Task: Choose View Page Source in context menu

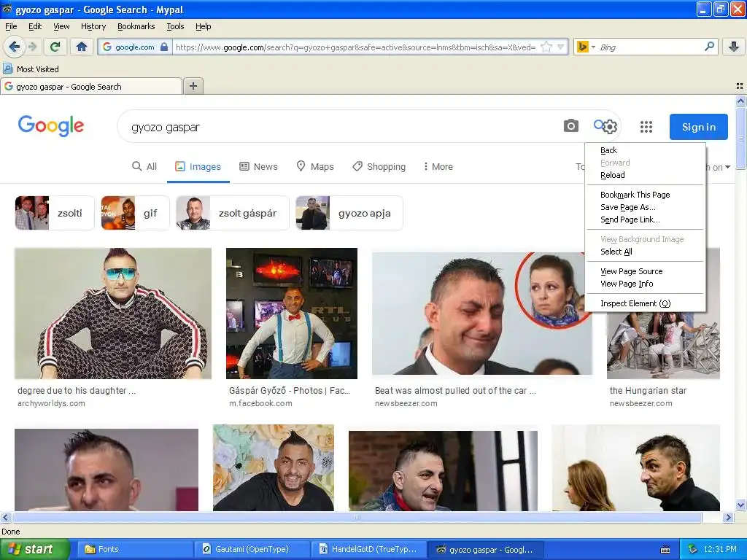Action: (645, 271)
